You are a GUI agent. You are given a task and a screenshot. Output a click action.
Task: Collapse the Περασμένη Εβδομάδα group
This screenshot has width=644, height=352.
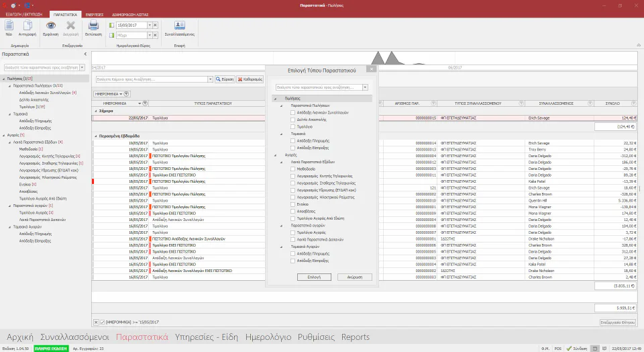point(96,136)
